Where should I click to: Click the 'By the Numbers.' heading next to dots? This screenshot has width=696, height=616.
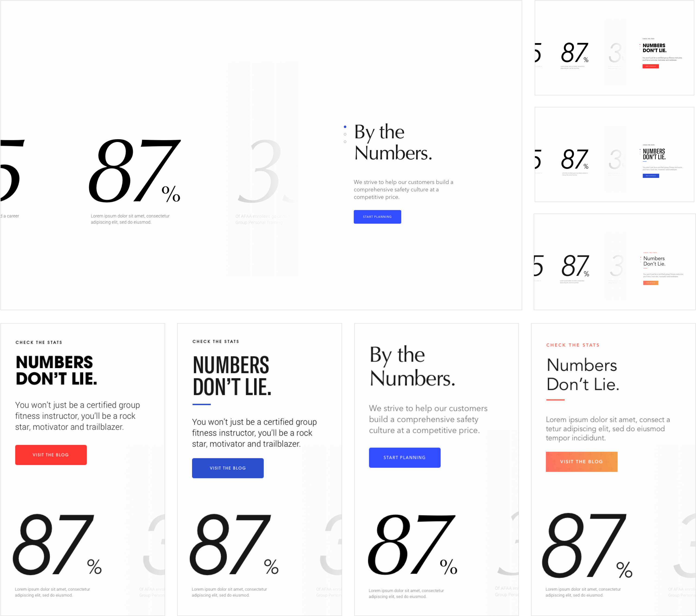pos(393,142)
